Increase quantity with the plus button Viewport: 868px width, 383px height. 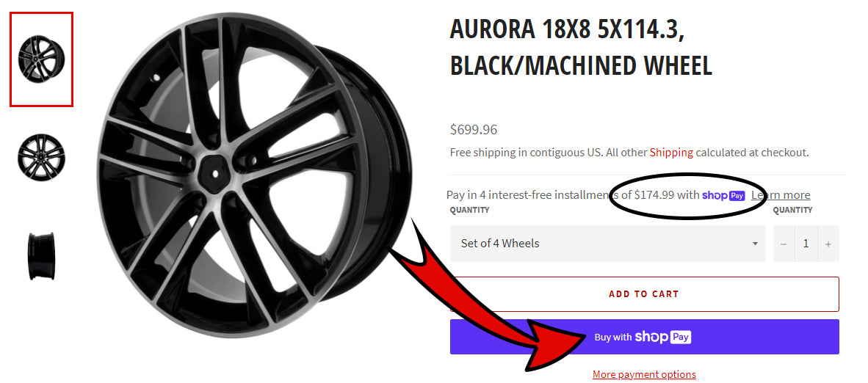click(828, 244)
